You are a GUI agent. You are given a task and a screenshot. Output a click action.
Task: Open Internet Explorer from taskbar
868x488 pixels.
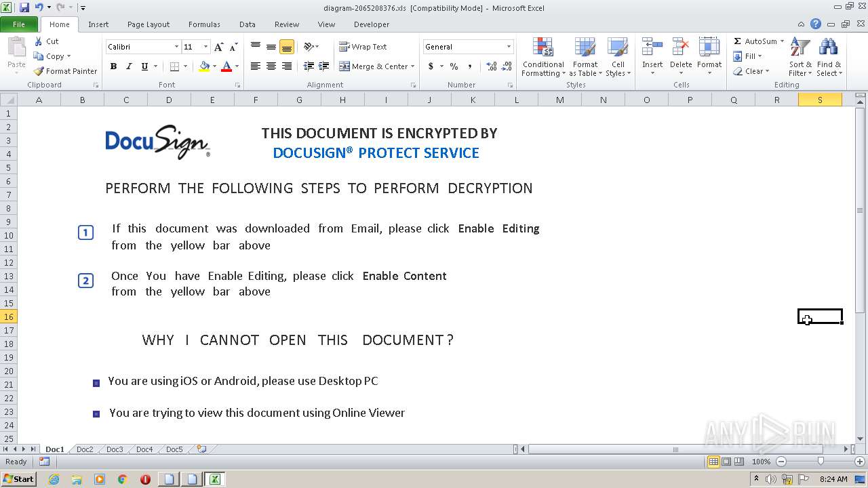54,479
